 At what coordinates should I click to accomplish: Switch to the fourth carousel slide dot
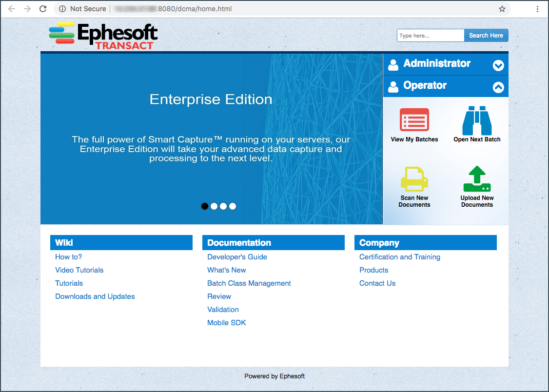click(233, 206)
